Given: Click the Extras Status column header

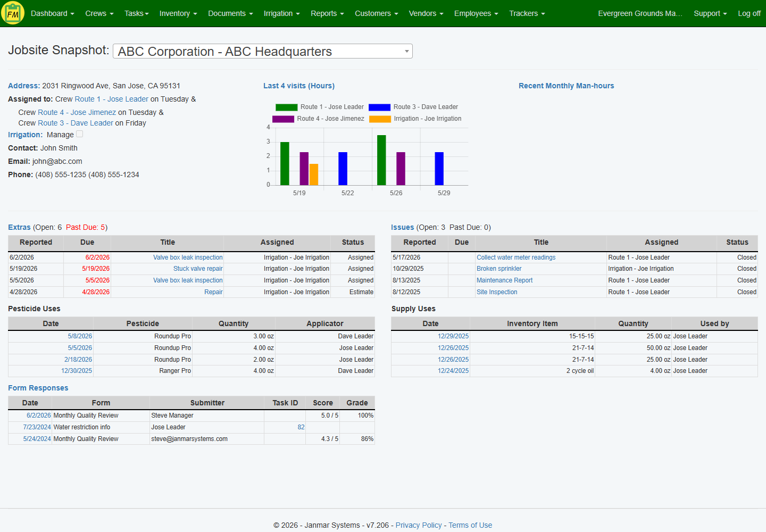Looking at the screenshot, I should [353, 242].
